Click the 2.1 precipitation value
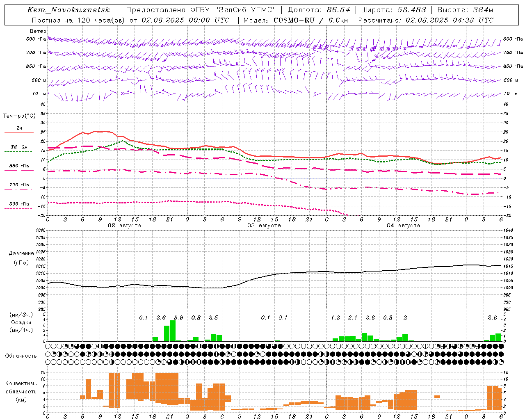Screen dimensions: 525x420 [x=353, y=318]
